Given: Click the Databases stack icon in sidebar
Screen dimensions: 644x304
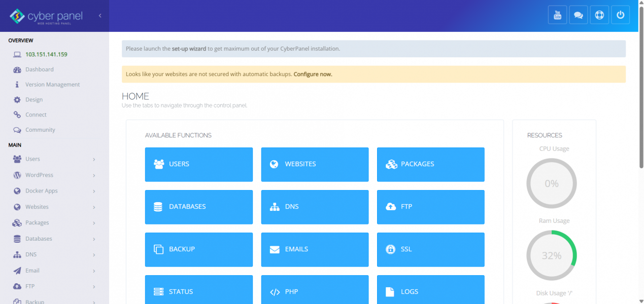Looking at the screenshot, I should (17, 239).
